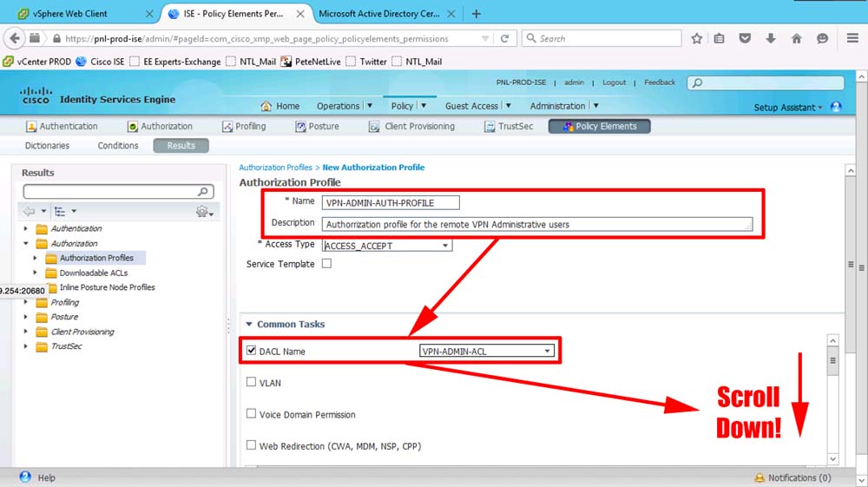Click the Help icon in status bar
This screenshot has height=487, width=868.
25,477
